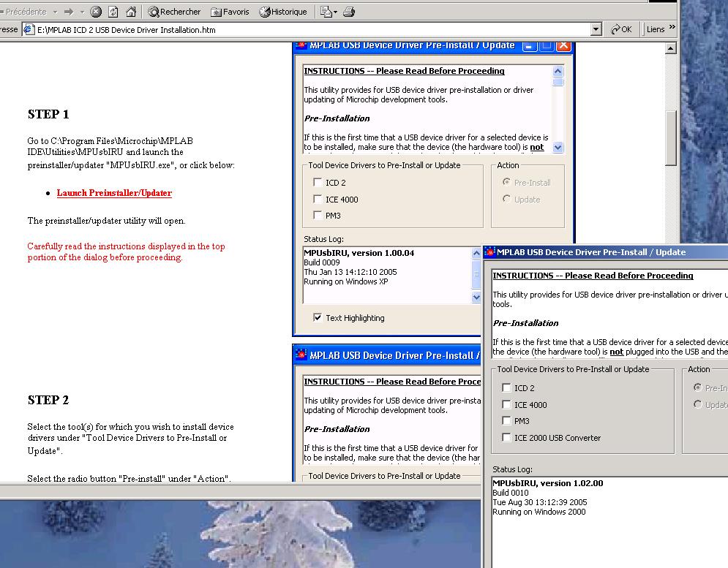Click the front MPLAB dialog title bar
Viewport: 728px width, 568px height.
point(605,252)
